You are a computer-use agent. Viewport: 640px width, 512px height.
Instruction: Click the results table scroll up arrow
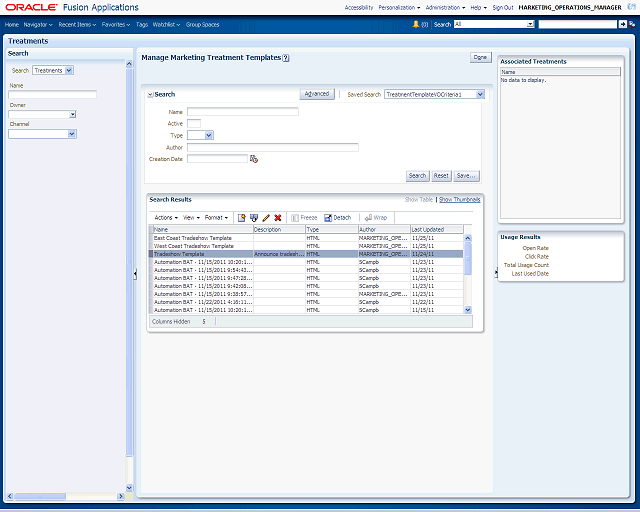point(468,238)
